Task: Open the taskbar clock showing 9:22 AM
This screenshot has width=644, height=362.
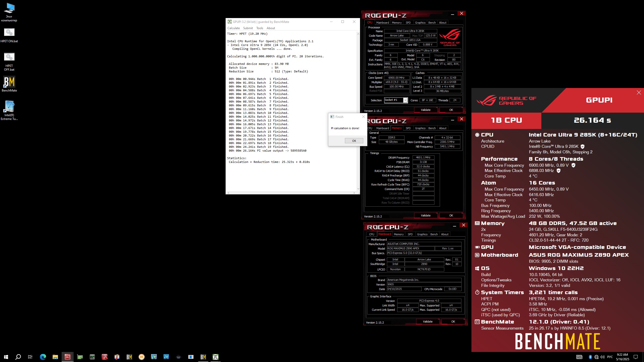Action: [x=623, y=357]
